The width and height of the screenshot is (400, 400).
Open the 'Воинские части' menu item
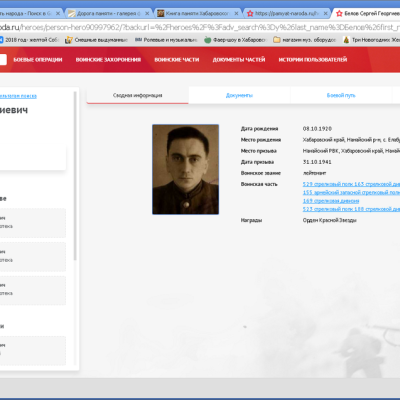click(x=177, y=60)
